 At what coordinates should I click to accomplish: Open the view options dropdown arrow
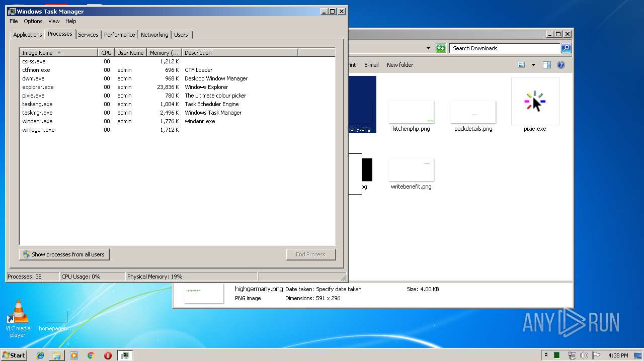point(533,65)
